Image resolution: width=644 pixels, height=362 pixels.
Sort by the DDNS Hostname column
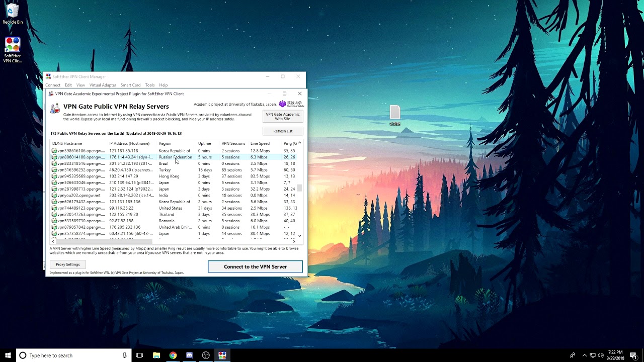(79, 143)
